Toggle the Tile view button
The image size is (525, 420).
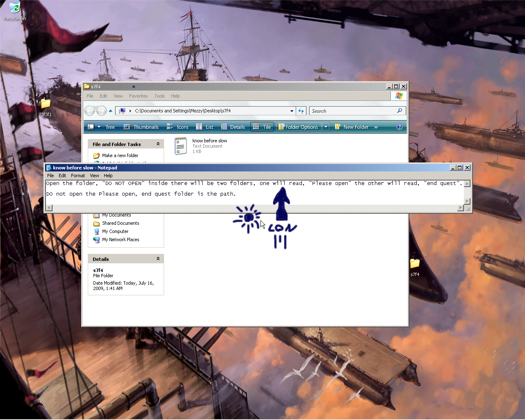pos(262,127)
